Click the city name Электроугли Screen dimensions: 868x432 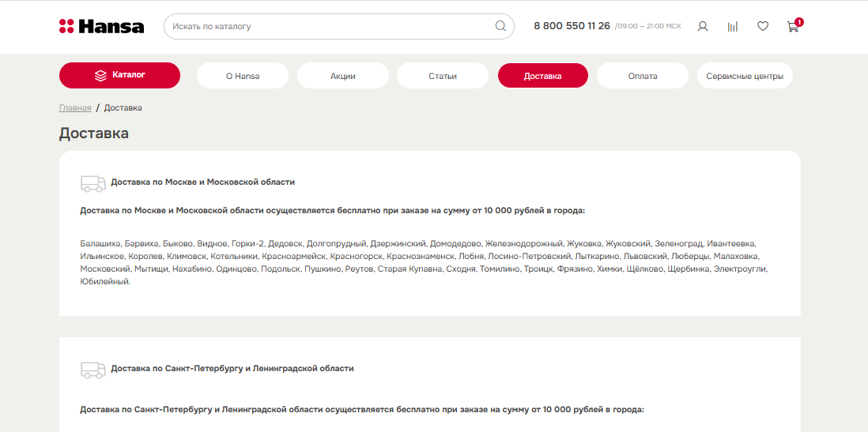[x=740, y=269]
